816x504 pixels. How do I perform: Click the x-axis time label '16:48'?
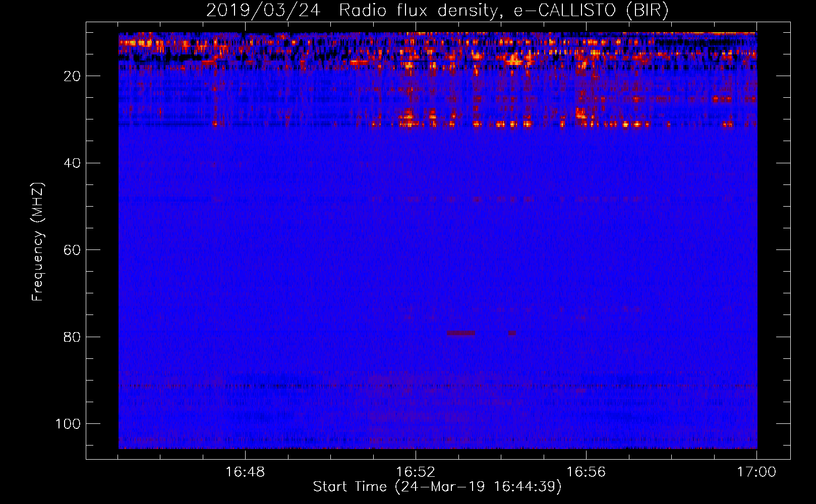click(x=245, y=472)
